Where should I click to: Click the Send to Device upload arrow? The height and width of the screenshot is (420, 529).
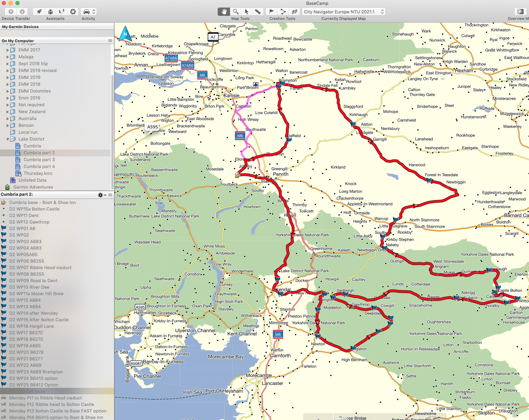tap(11, 12)
